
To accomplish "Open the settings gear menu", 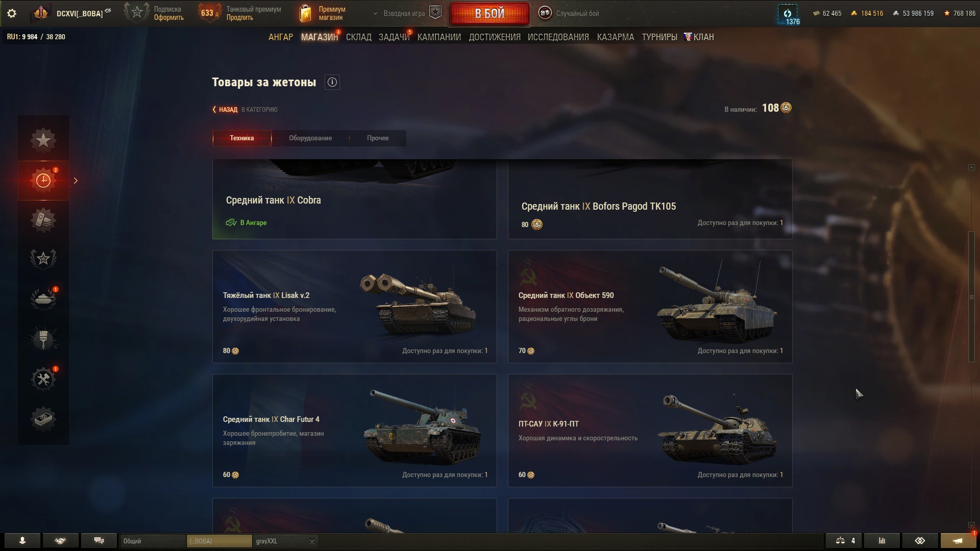I will [12, 13].
